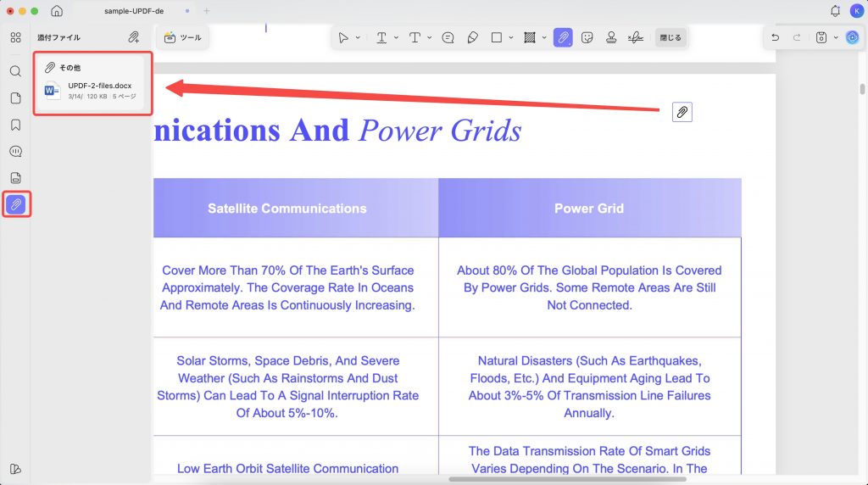Screen dimensions: 868x485
Task: Open the search panel
Action: (15, 71)
